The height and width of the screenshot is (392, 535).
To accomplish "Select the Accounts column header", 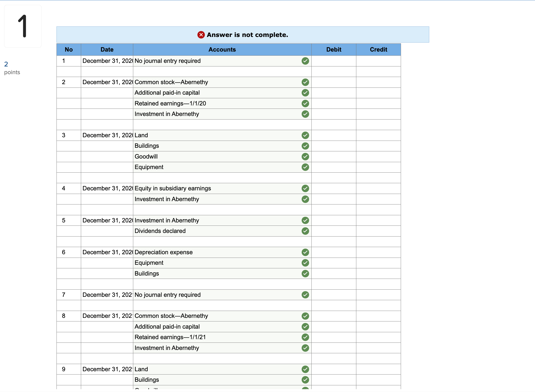I will click(x=222, y=50).
